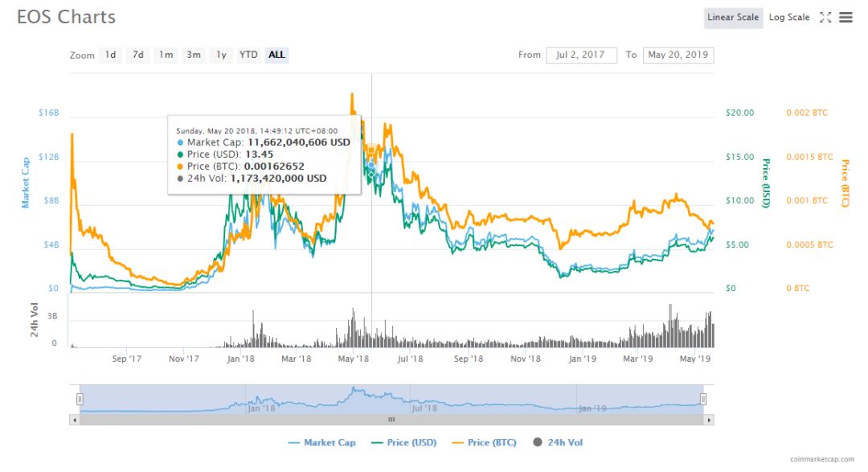The image size is (868, 472).
Task: Click the coinmarketcap.com credit link
Action: (822, 459)
